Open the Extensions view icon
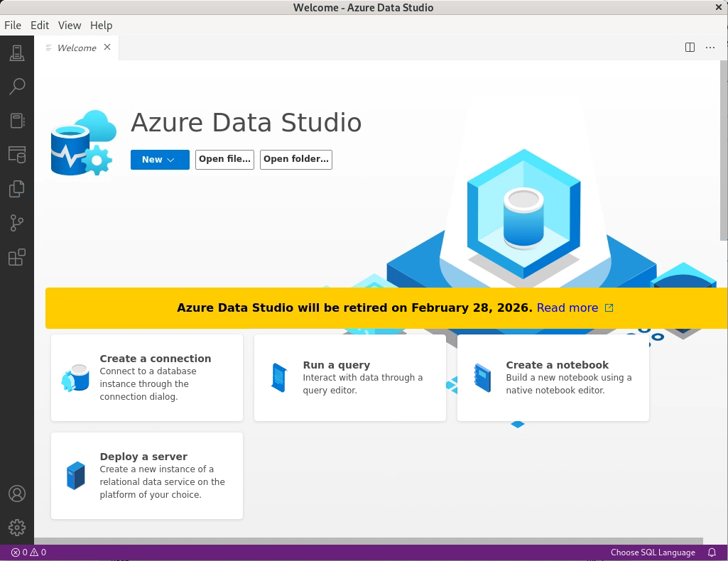 [x=17, y=257]
